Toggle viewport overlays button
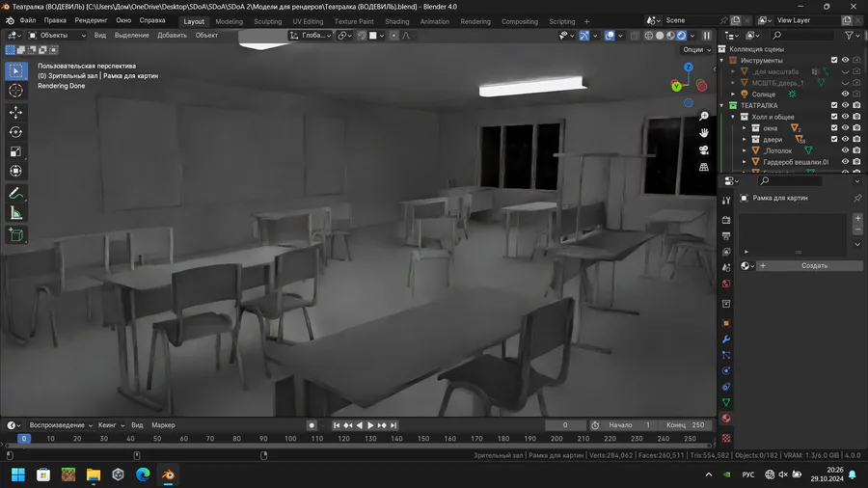This screenshot has height=488, width=868. (610, 36)
